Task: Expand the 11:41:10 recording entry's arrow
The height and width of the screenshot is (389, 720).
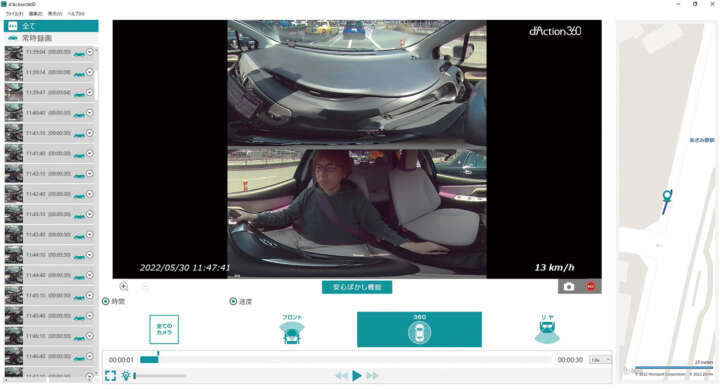Action: [90, 133]
